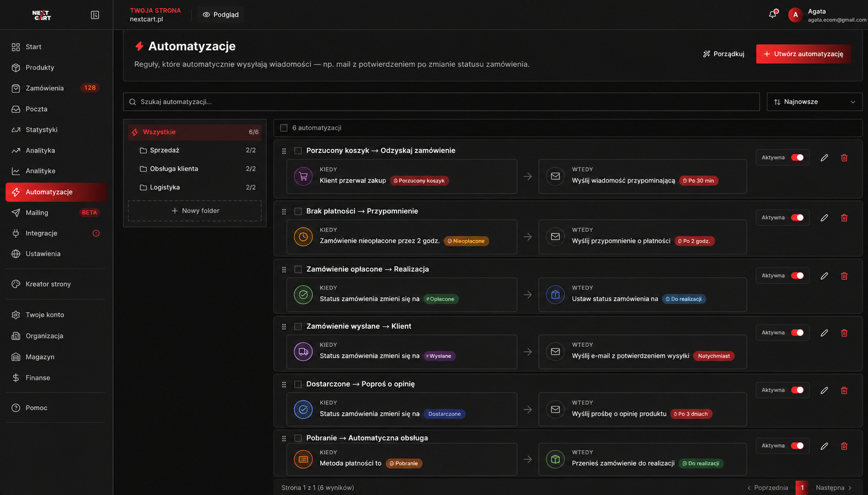Viewport: 868px width, 495px height.
Task: Disable the Zamówienie opłacone automation toggle
Action: click(797, 275)
